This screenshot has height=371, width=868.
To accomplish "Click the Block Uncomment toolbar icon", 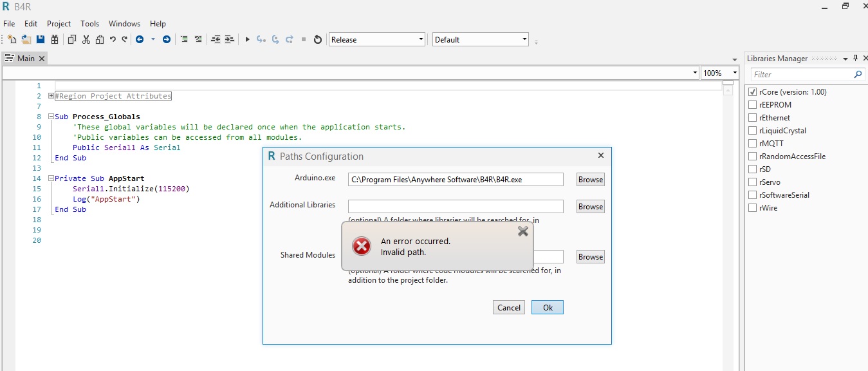I will (x=198, y=39).
